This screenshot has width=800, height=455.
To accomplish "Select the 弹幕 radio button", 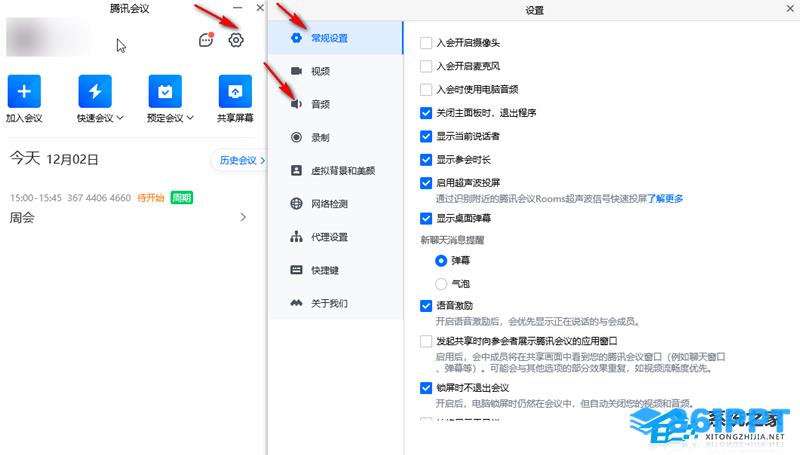I will tap(441, 261).
